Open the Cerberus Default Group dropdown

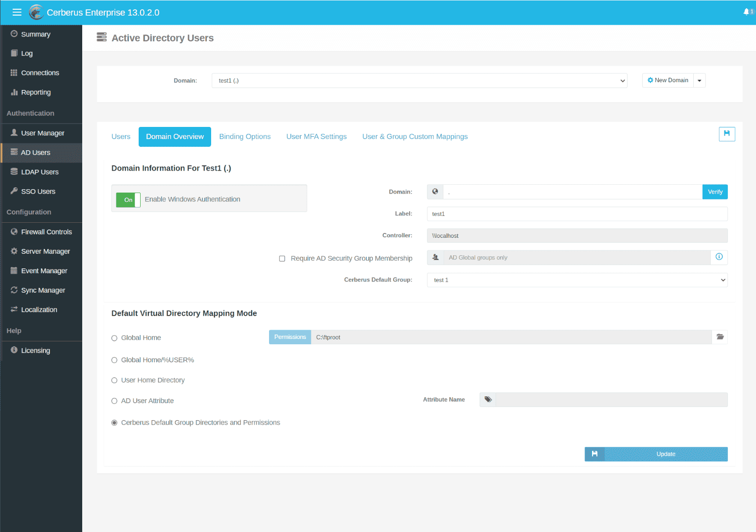(577, 280)
